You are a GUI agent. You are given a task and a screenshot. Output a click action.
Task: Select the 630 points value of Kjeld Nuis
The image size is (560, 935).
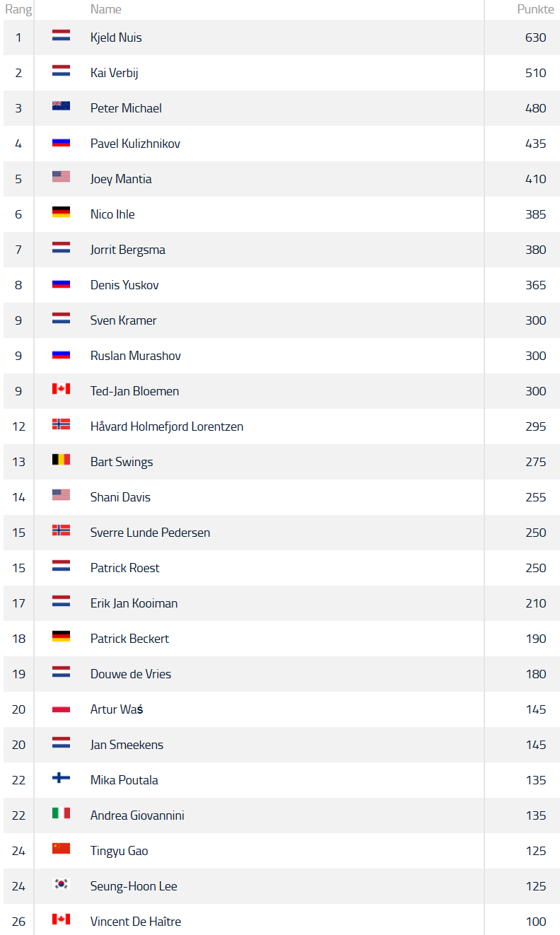coord(536,37)
